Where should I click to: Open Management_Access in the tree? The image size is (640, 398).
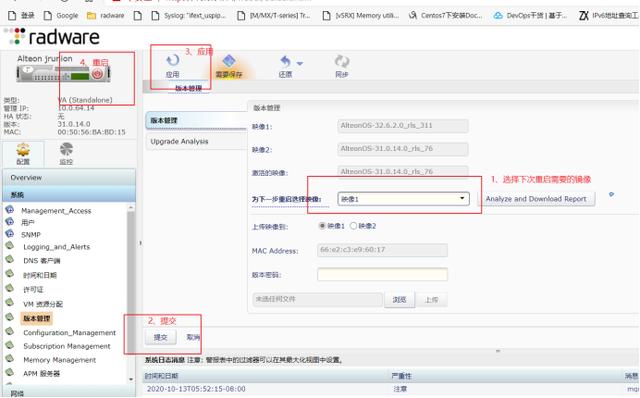pos(56,211)
